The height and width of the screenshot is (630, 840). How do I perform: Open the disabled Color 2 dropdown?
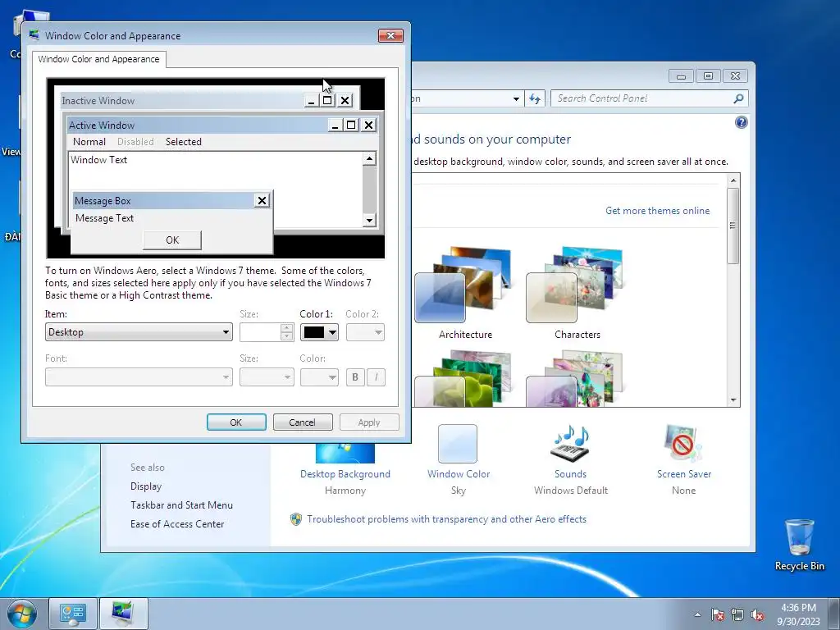(365, 333)
